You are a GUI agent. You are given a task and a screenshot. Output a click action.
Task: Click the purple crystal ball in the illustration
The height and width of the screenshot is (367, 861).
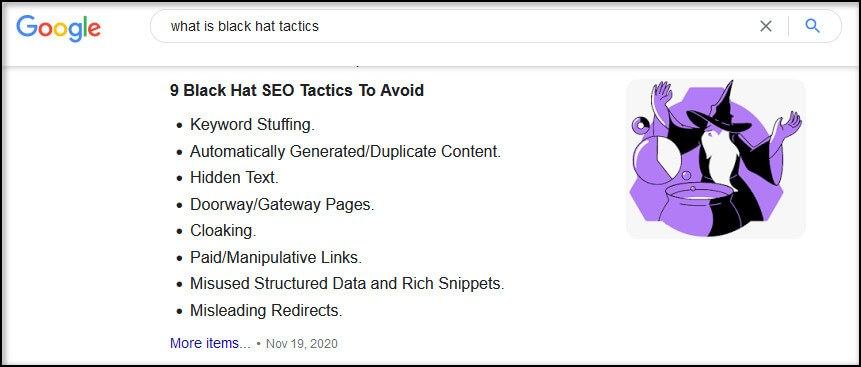coord(656,162)
